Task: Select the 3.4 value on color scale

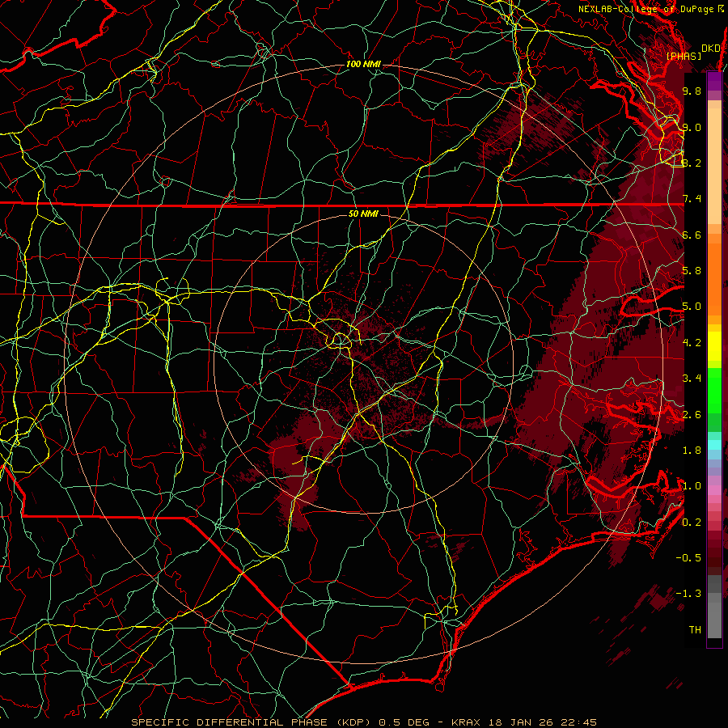Action: (x=692, y=379)
